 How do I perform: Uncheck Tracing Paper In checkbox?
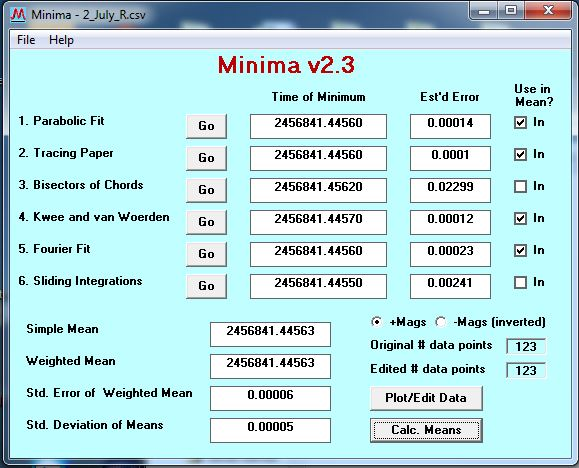click(520, 154)
